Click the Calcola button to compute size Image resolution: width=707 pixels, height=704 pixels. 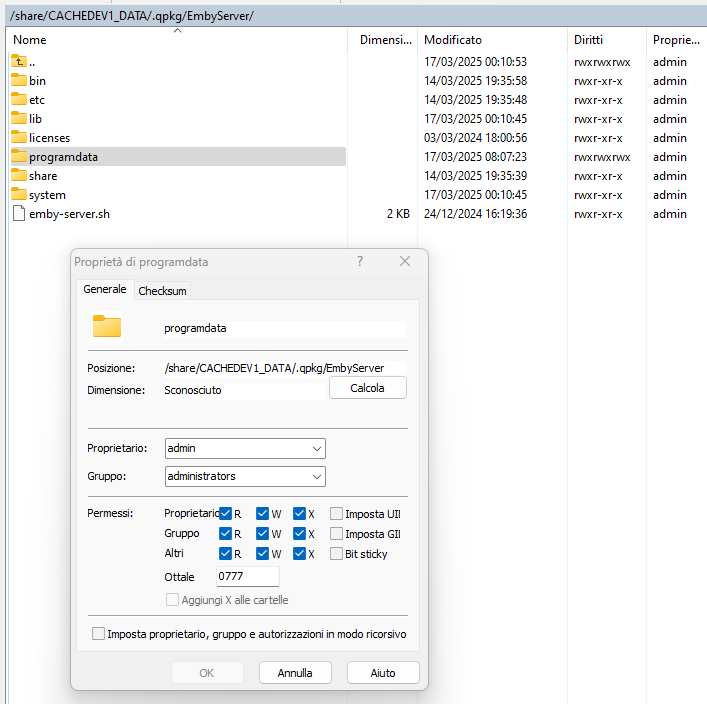[367, 388]
